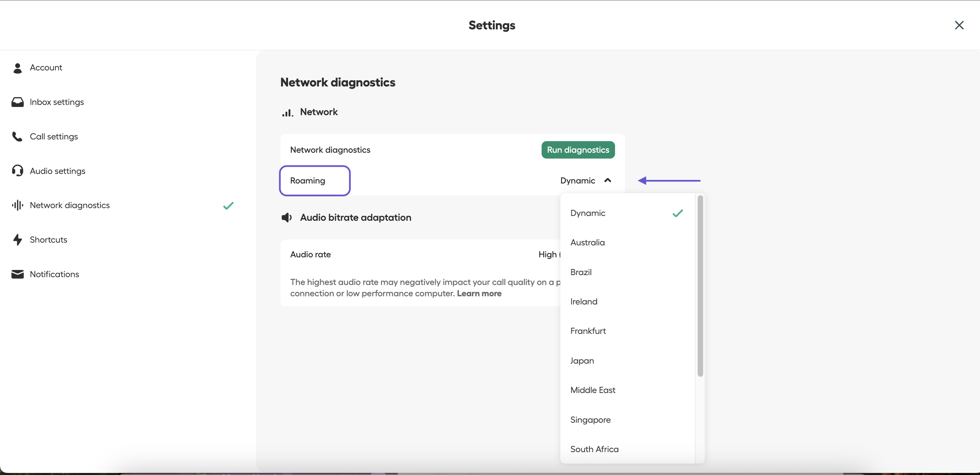Click the roaming list scrollbar
The height and width of the screenshot is (475, 980).
(x=700, y=286)
